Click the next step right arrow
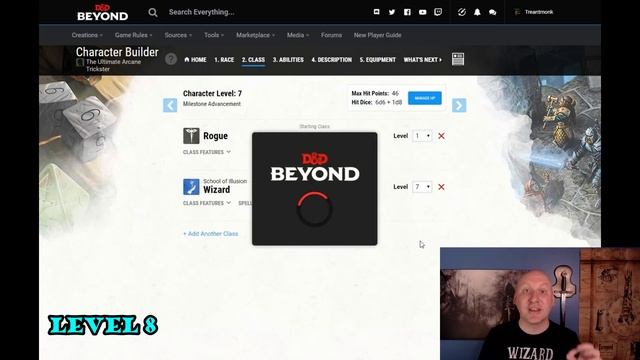The width and height of the screenshot is (640, 360). coord(459,105)
